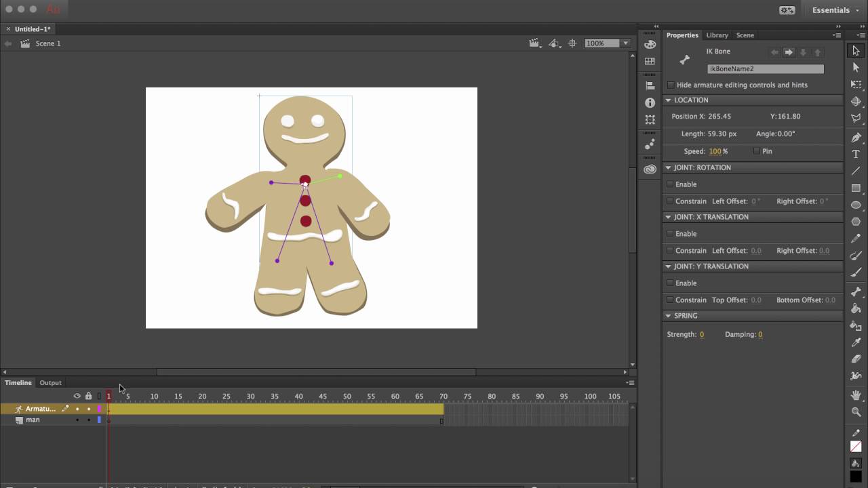Select the Zoom magnifier tool

point(856,412)
